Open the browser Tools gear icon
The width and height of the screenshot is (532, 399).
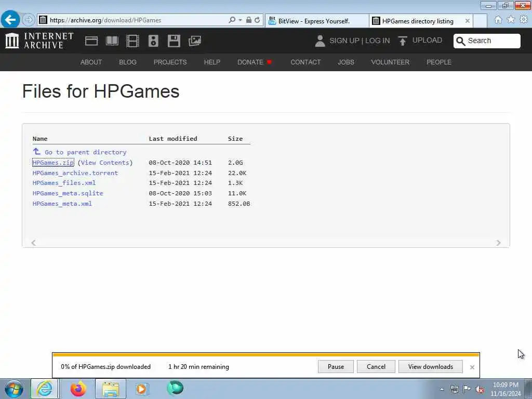coord(524,20)
